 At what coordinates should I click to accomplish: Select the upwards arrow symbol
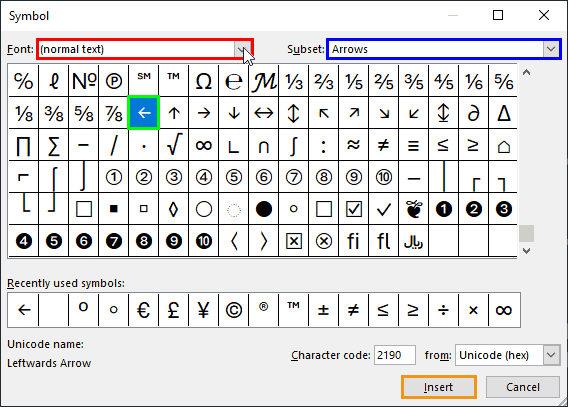(x=174, y=113)
